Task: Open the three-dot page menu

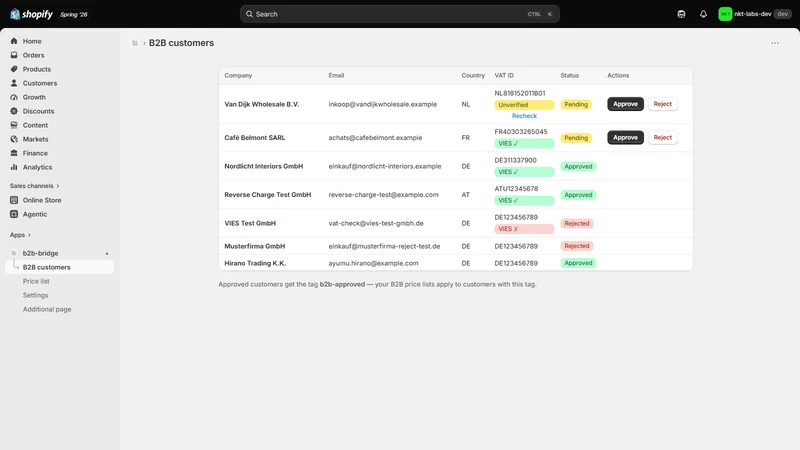Action: pyautogui.click(x=774, y=43)
